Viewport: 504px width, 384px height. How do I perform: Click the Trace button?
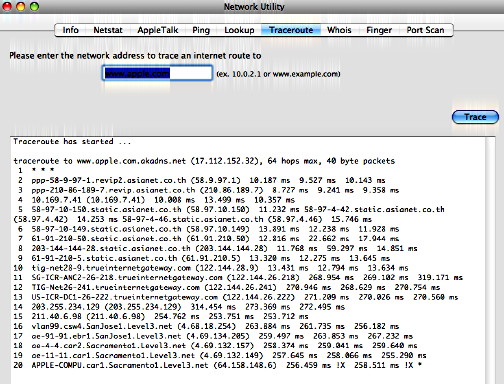pos(475,117)
